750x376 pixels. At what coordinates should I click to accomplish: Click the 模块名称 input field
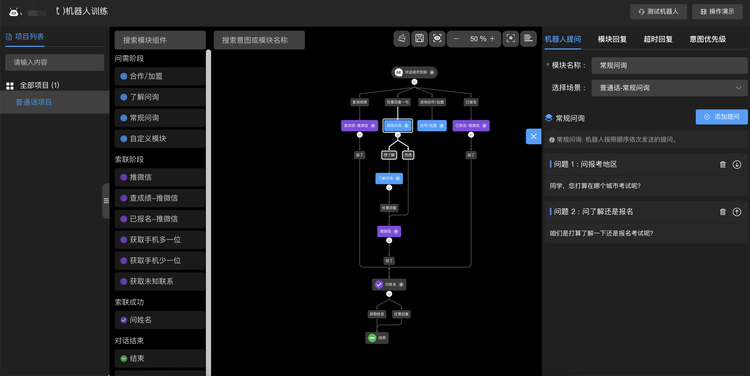669,66
